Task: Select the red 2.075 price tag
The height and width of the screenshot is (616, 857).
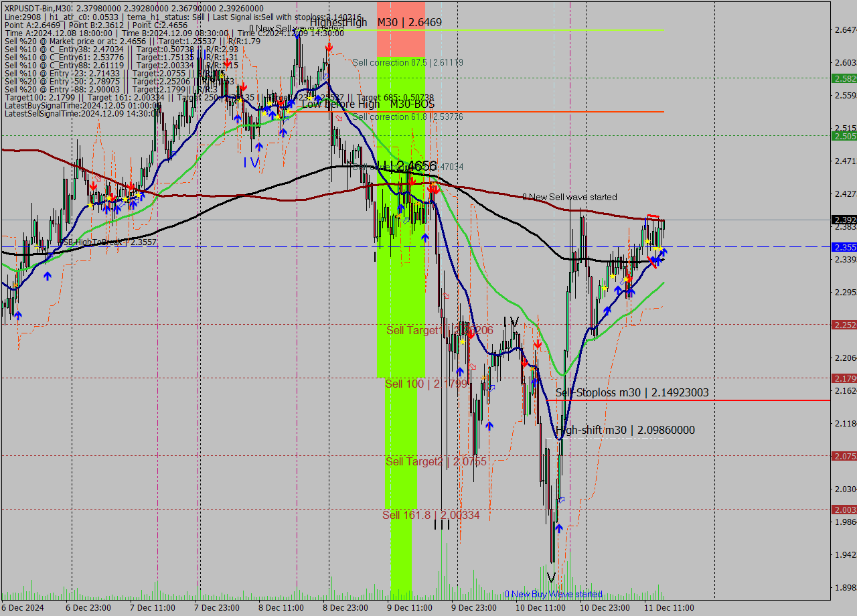Action: pyautogui.click(x=844, y=456)
